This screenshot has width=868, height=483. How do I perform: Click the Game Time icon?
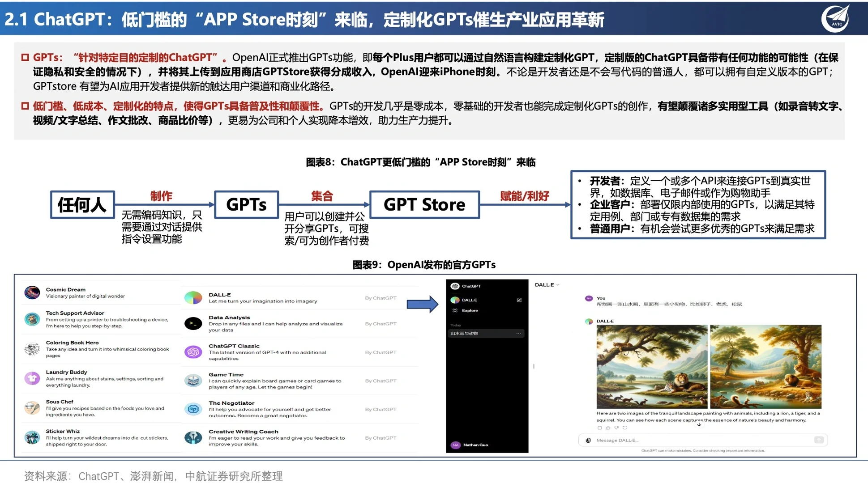[193, 381]
